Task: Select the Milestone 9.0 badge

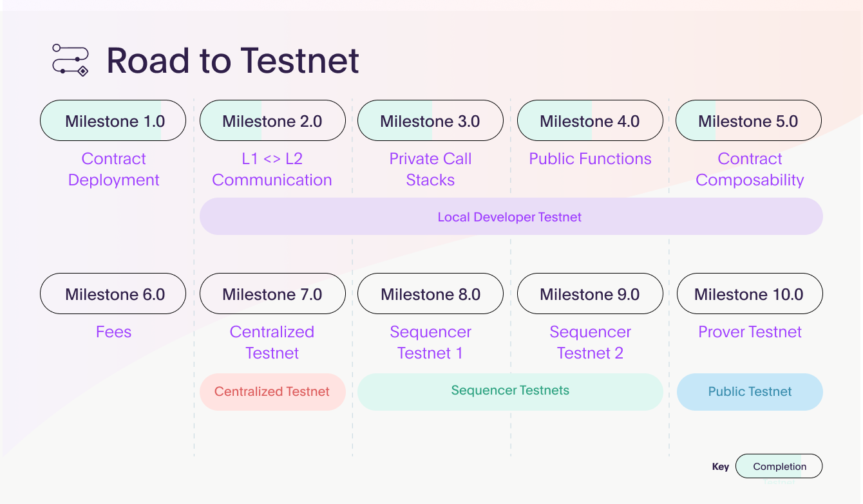Action: click(x=590, y=294)
